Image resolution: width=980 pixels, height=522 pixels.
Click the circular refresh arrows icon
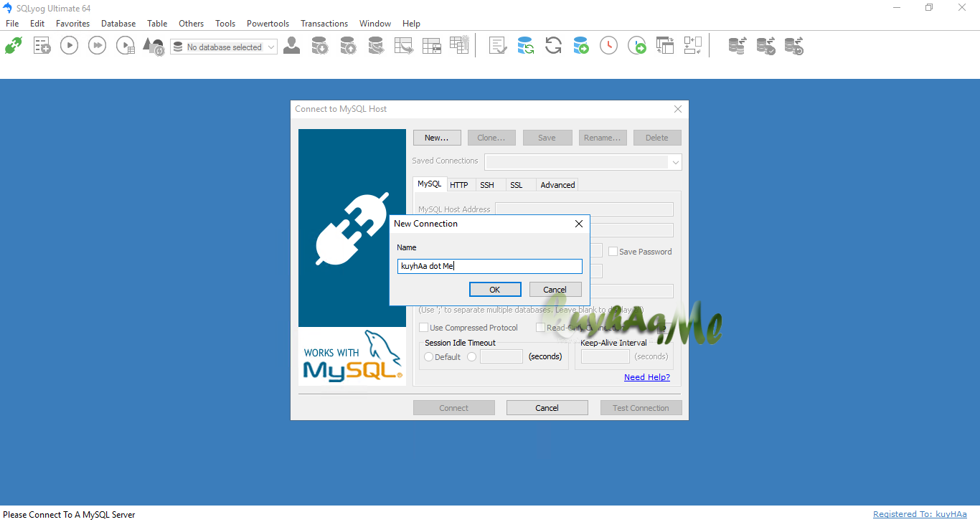click(x=553, y=46)
